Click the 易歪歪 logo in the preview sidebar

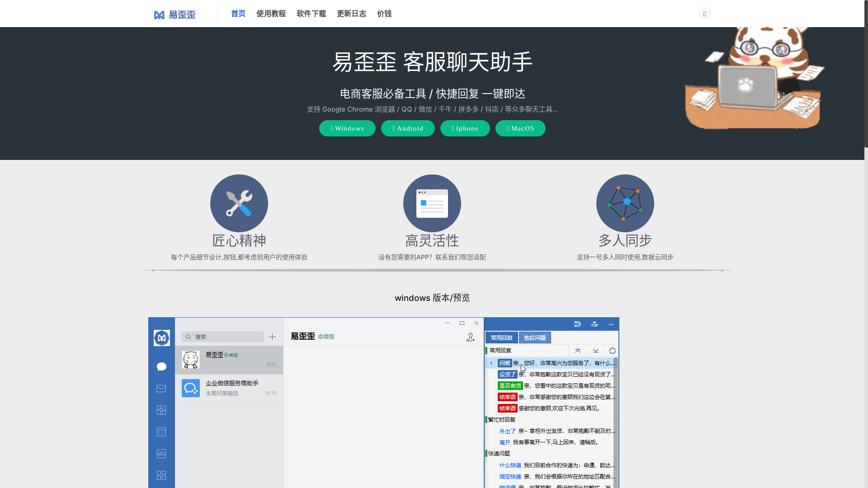pyautogui.click(x=161, y=338)
